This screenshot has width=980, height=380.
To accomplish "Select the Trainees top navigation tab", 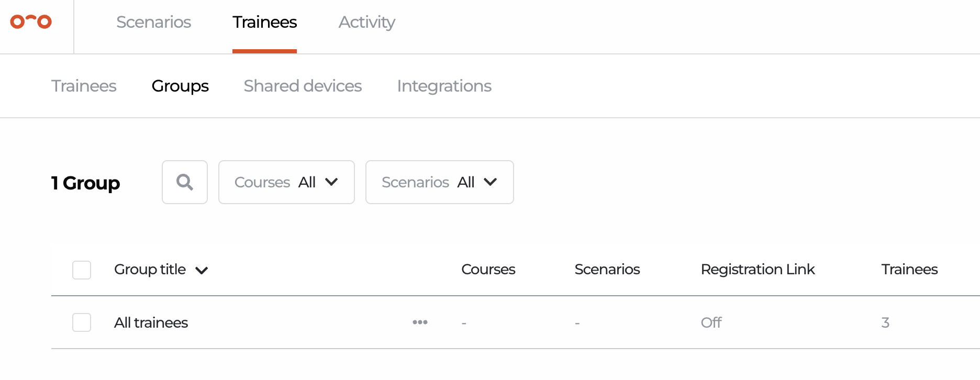I will pyautogui.click(x=264, y=22).
